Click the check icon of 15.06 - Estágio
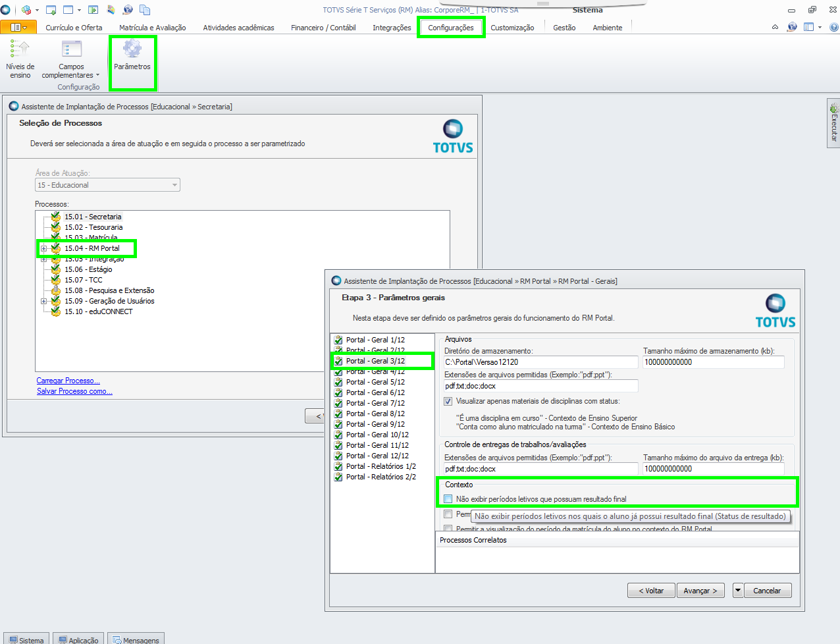Viewport: 840px width, 644px height. [x=56, y=269]
